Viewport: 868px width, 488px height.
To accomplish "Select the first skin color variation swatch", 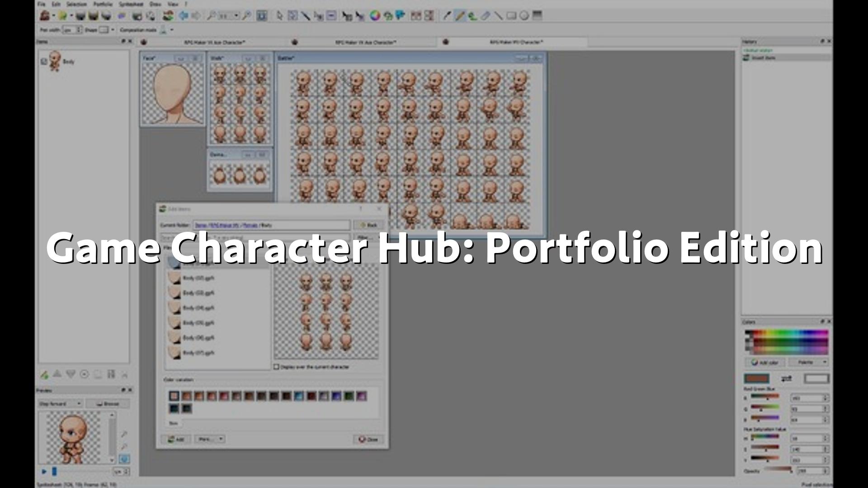I will point(174,396).
